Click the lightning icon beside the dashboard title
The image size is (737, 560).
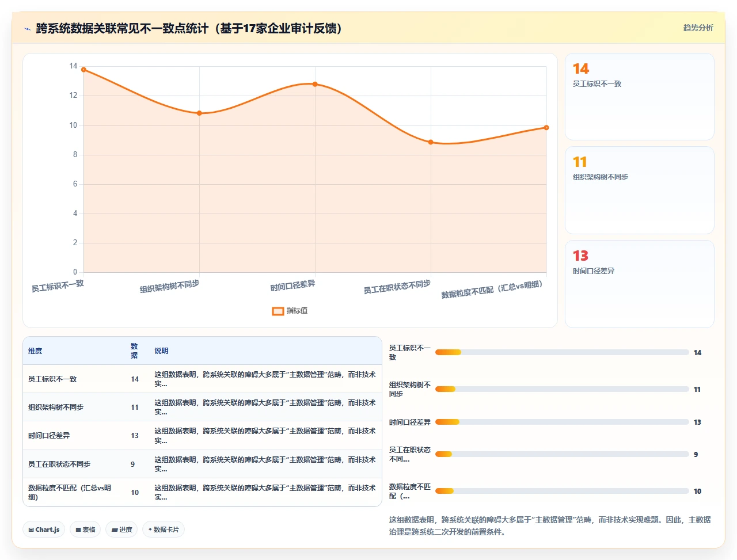coord(27,29)
